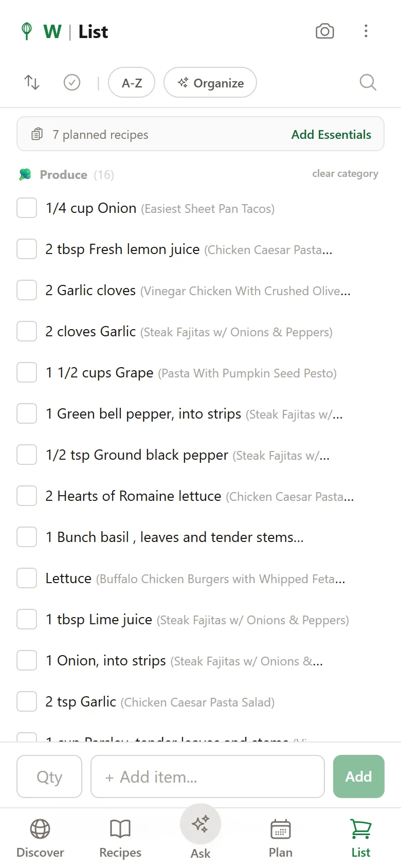This screenshot has height=868, width=401.
Task: Open the A-Z sort options
Action: tap(132, 82)
